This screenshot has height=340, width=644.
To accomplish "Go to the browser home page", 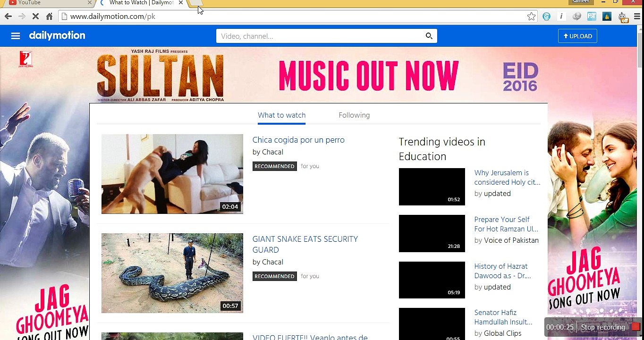I will point(49,17).
